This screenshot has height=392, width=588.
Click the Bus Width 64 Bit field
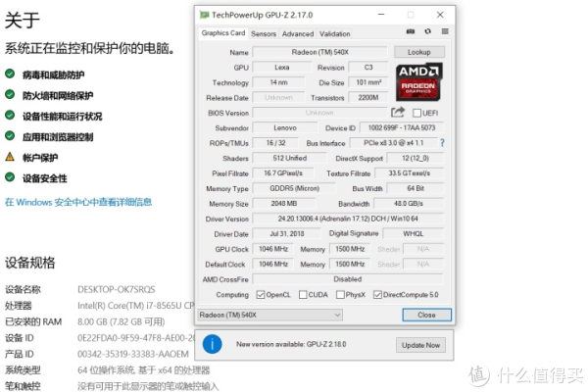(x=416, y=188)
